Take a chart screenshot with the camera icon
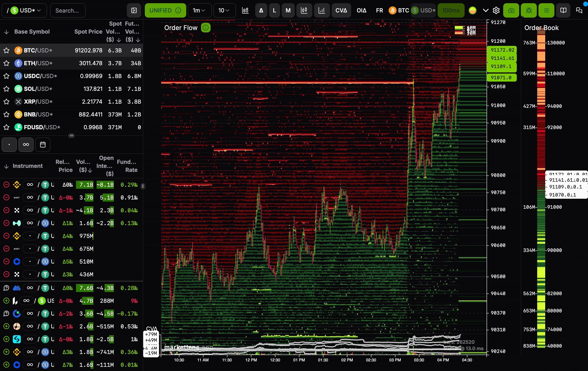The height and width of the screenshot is (371, 588). click(511, 10)
